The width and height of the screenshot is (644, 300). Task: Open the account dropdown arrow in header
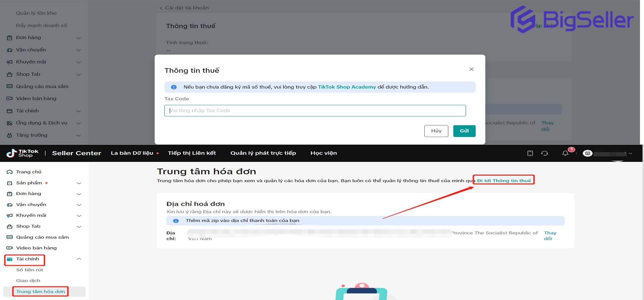pyautogui.click(x=631, y=154)
